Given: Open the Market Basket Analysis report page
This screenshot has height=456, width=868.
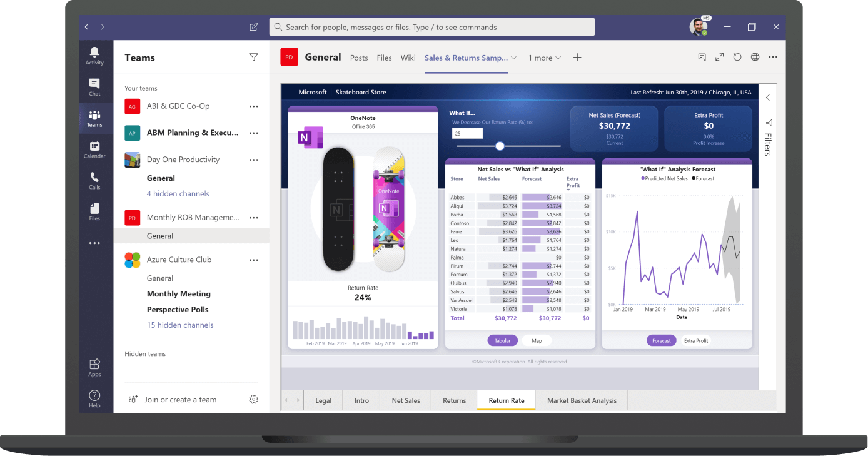Looking at the screenshot, I should pyautogui.click(x=581, y=400).
